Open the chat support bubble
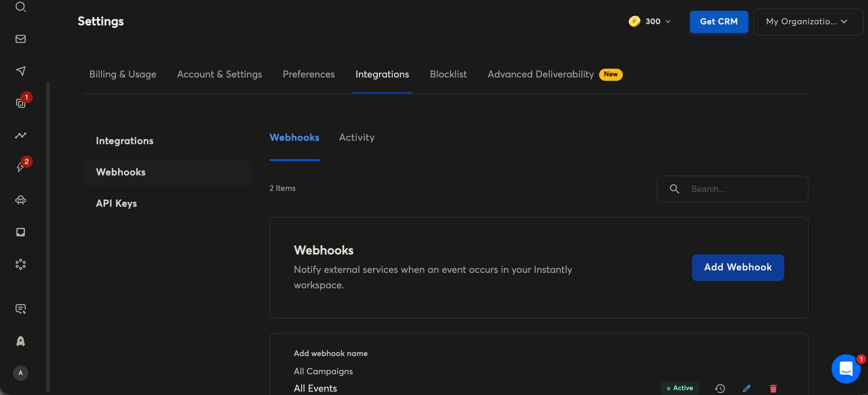 (846, 369)
